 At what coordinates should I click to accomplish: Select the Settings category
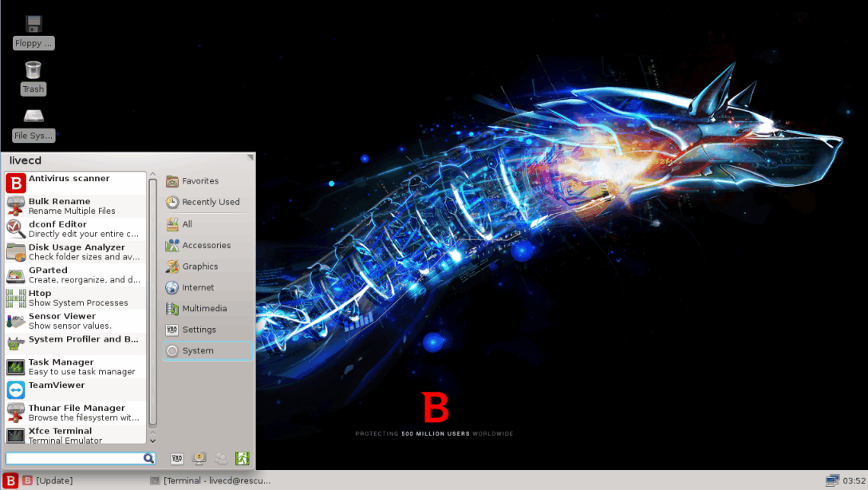tap(207, 330)
